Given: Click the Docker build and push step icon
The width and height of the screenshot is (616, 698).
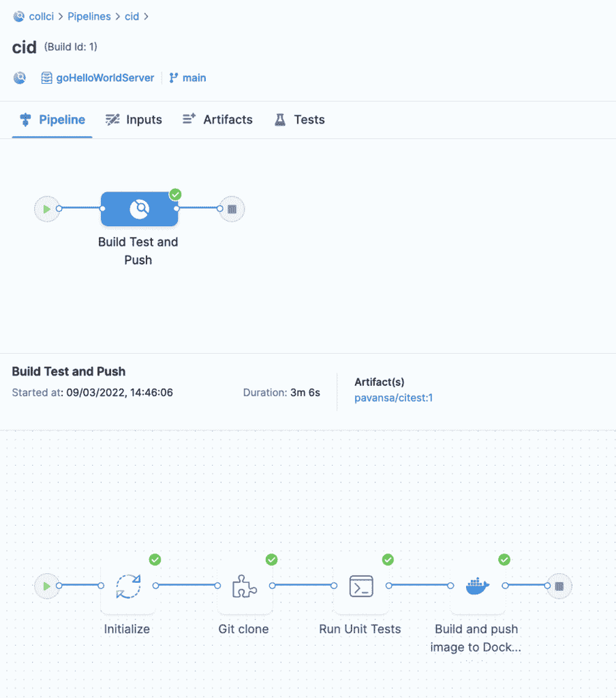Looking at the screenshot, I should (x=476, y=586).
